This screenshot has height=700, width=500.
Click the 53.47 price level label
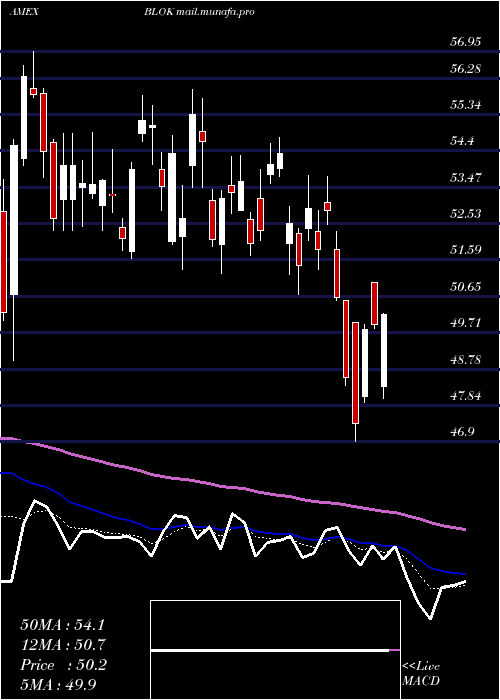tap(465, 178)
